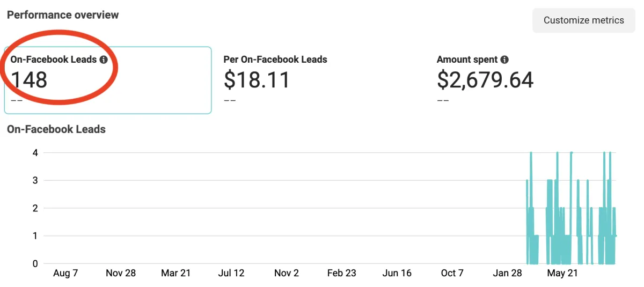
Task: Click the On-Facebook Leads chart title
Action: pos(56,129)
